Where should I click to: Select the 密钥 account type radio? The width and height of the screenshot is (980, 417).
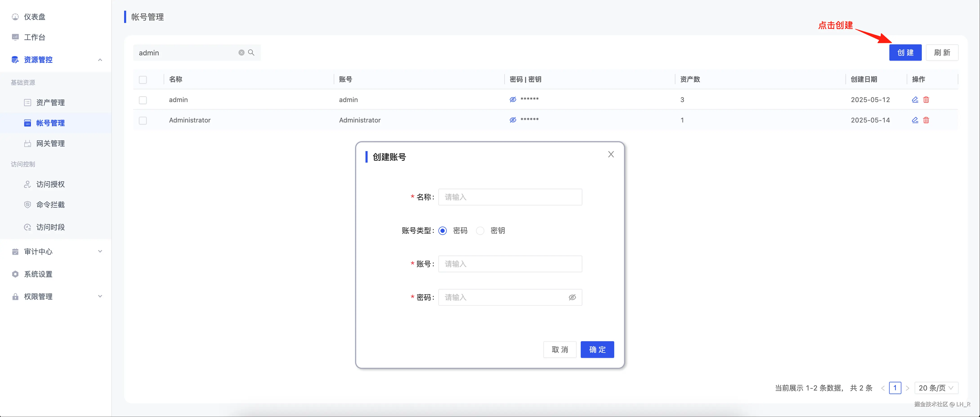click(x=481, y=231)
